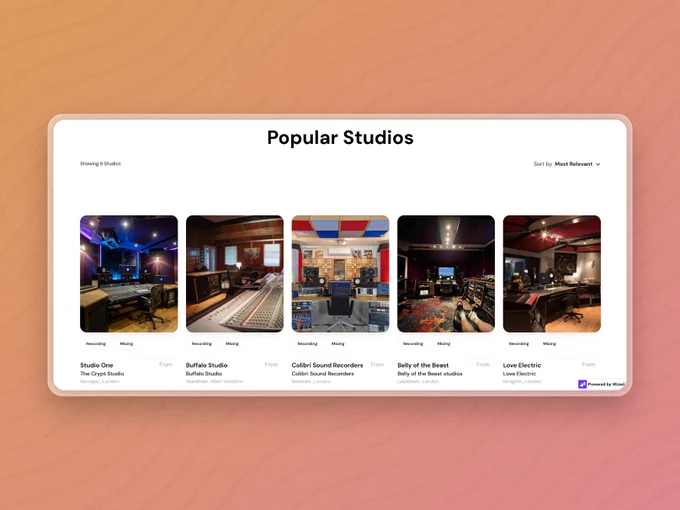Click the Newham, London location text
This screenshot has height=510, width=680.
(311, 382)
